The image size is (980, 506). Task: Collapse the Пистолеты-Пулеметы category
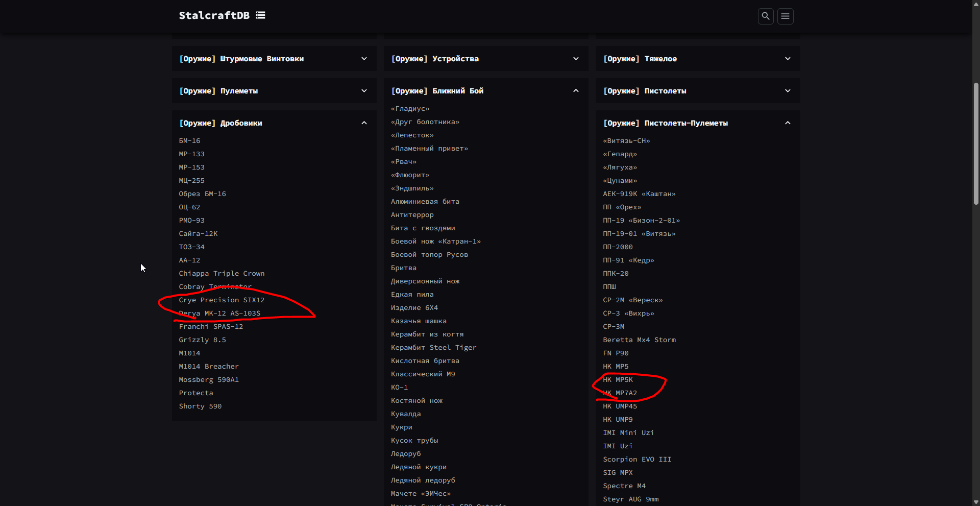pos(698,123)
